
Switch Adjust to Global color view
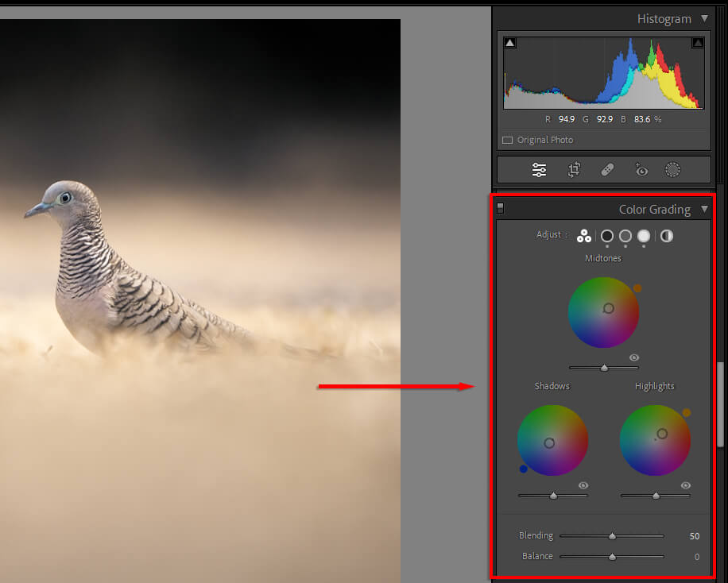666,236
